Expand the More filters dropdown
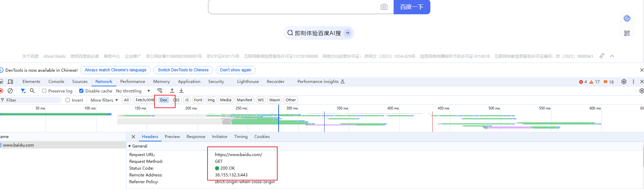This screenshot has width=644, height=189. [104, 100]
